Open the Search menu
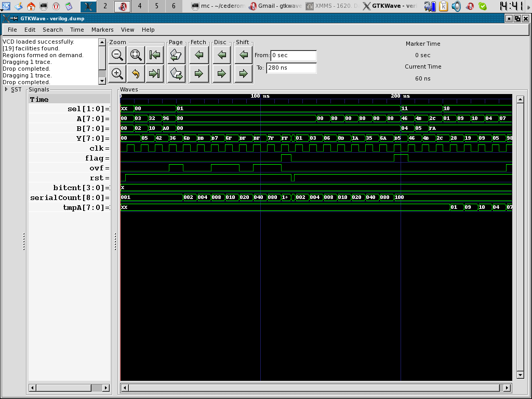The width and height of the screenshot is (532, 399). 52,30
